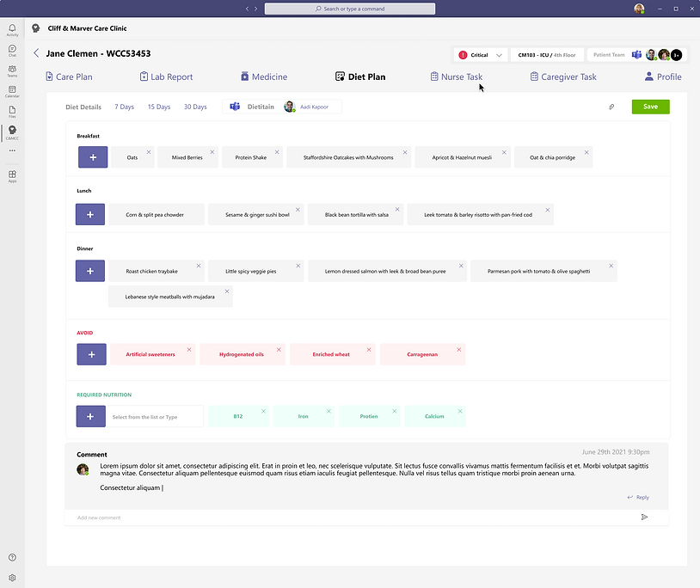The width and height of the screenshot is (700, 588).
Task: Remove Leek tomato & barley risotto item
Action: pyautogui.click(x=547, y=210)
